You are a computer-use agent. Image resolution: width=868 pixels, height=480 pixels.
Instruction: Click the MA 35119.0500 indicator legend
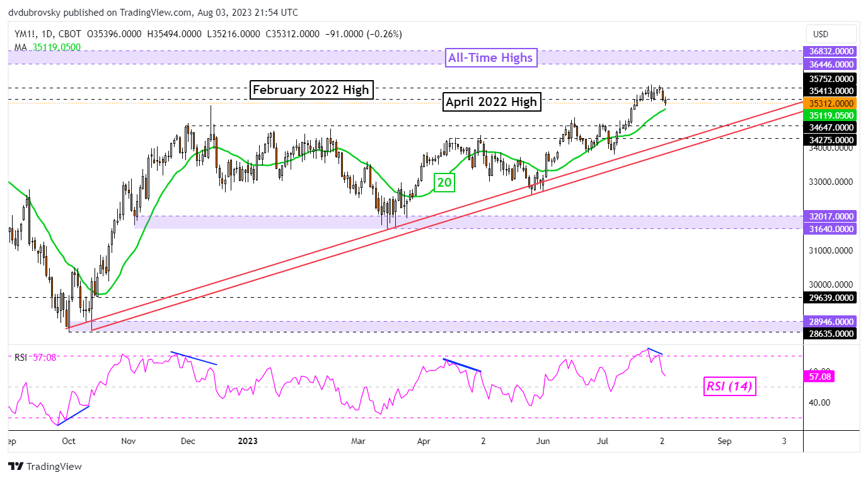coord(47,47)
